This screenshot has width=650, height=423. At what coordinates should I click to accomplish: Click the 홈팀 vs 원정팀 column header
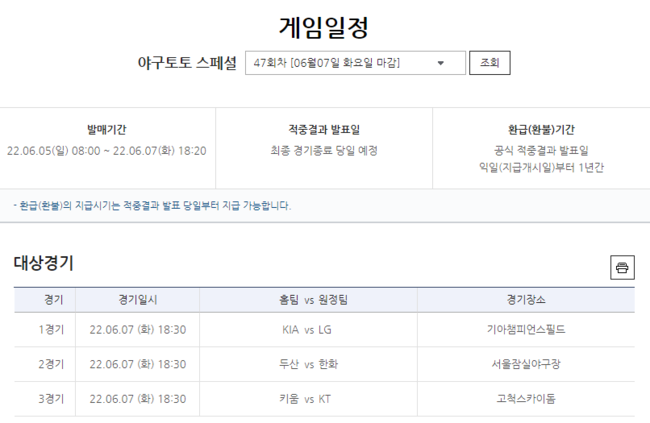coord(308,300)
